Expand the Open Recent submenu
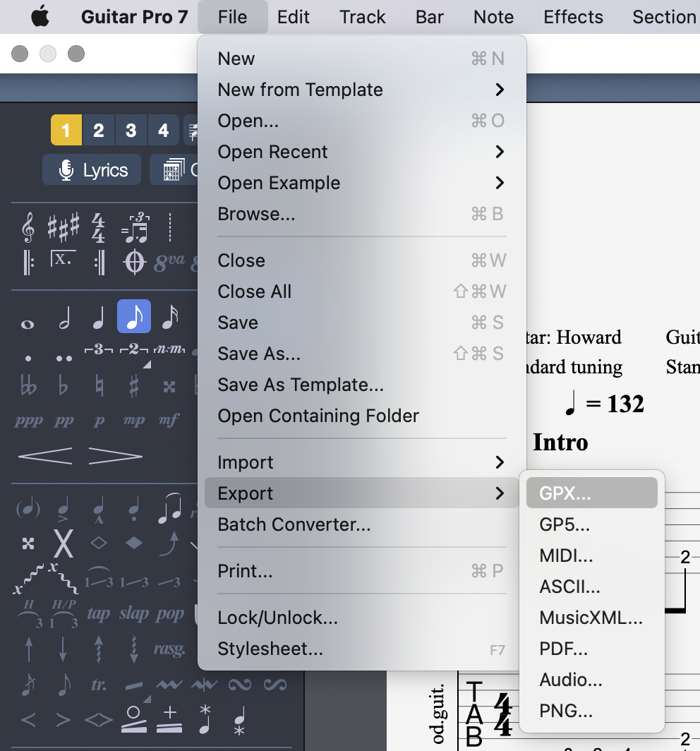Image resolution: width=700 pixels, height=751 pixels. (x=361, y=152)
